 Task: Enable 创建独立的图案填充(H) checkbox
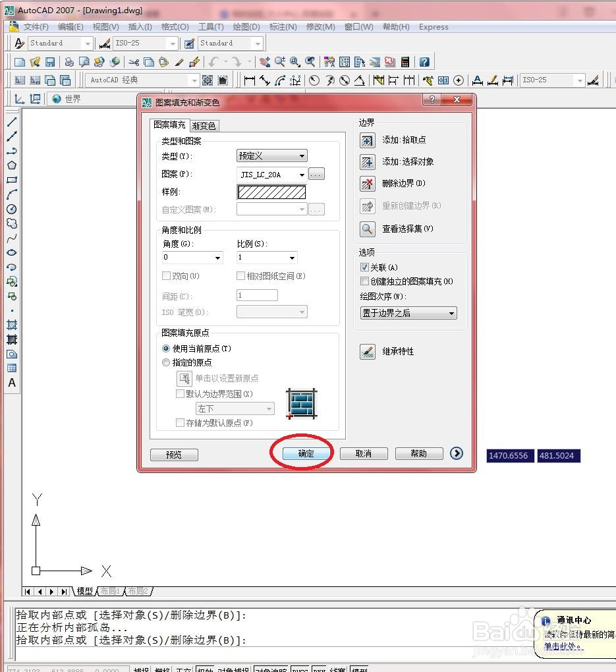tap(364, 281)
